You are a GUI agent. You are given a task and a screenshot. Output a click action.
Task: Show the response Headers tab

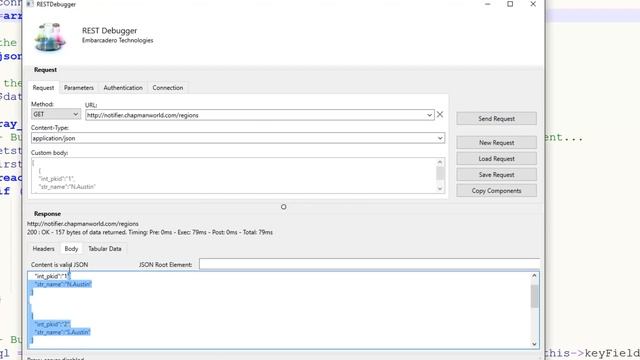point(43,249)
